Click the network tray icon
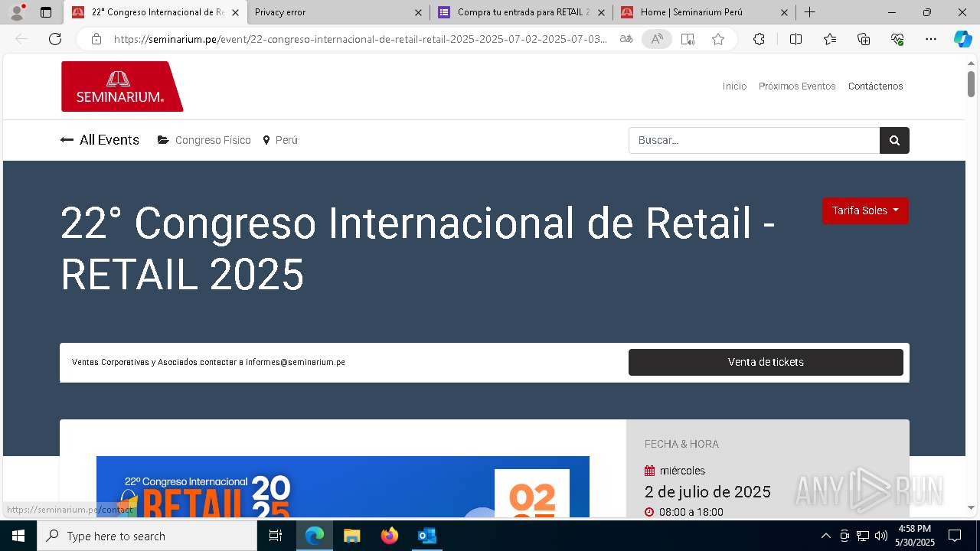 863,536
